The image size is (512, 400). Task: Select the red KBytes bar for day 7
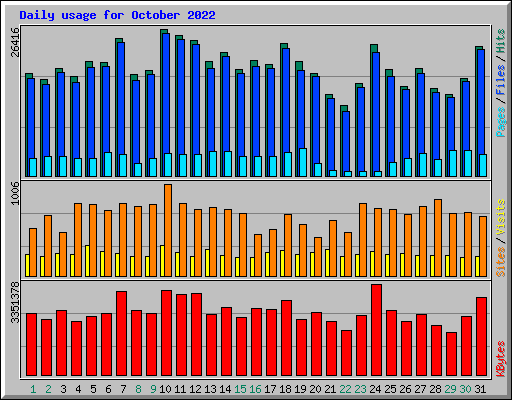click(121, 334)
